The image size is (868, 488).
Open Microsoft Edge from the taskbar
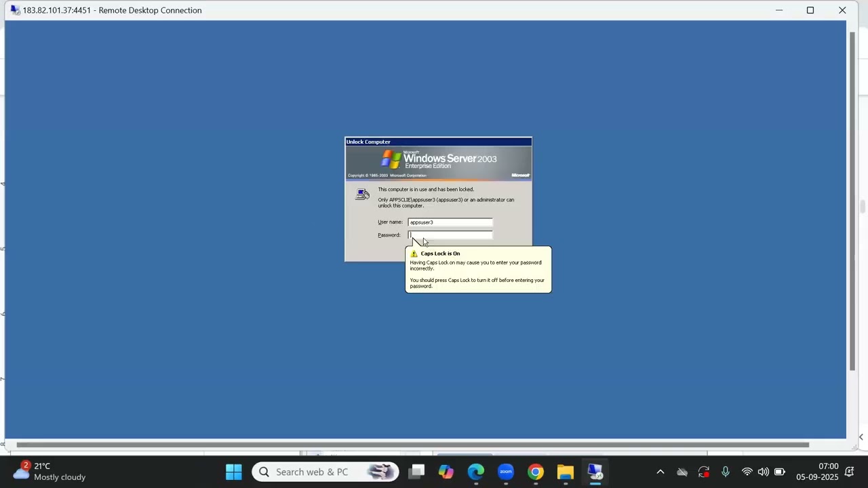click(476, 472)
